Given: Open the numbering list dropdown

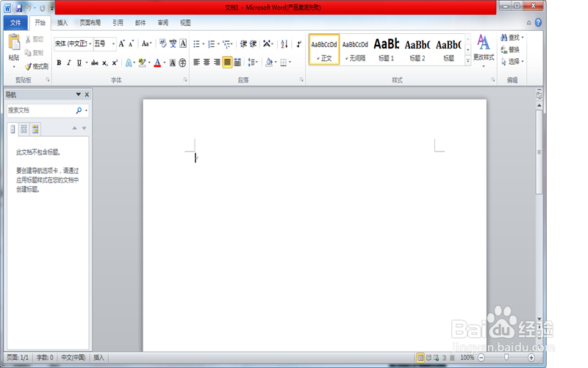Looking at the screenshot, I should tap(218, 44).
